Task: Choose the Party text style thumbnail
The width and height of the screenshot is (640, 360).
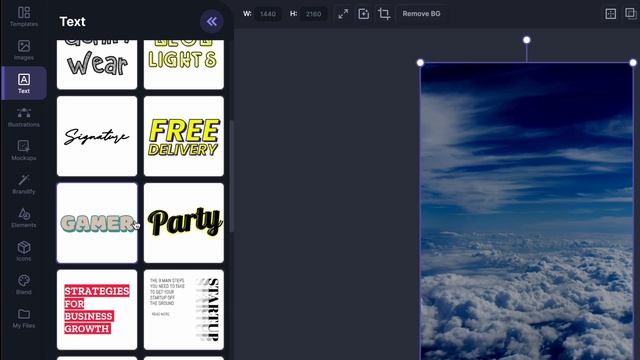Action: 184,223
